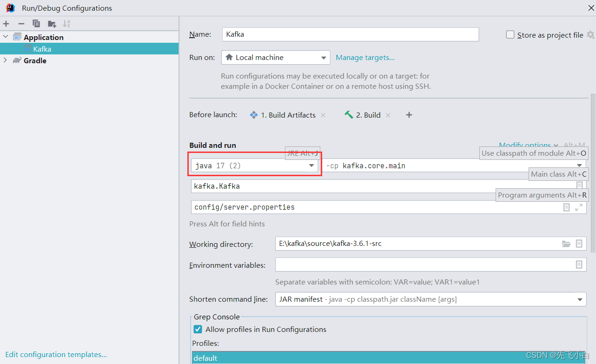The width and height of the screenshot is (596, 364).
Task: Open the Modify options menu
Action: [x=529, y=145]
